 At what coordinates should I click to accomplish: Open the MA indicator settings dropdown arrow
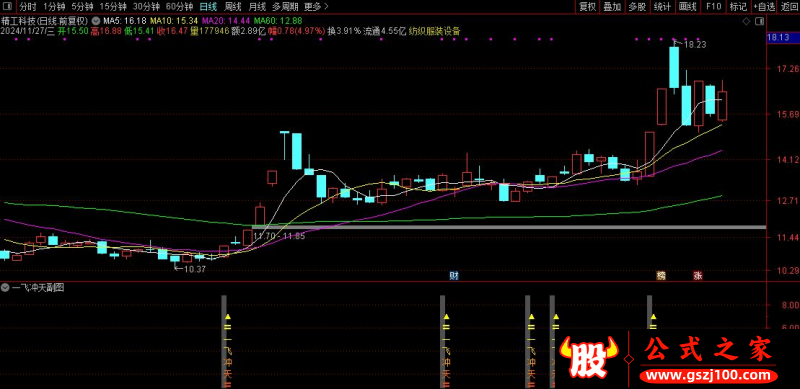(95, 21)
